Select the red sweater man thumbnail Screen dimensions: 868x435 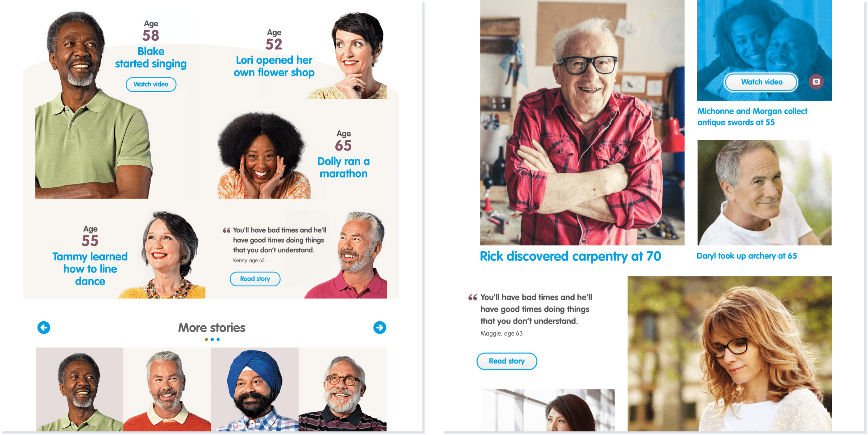[167, 390]
